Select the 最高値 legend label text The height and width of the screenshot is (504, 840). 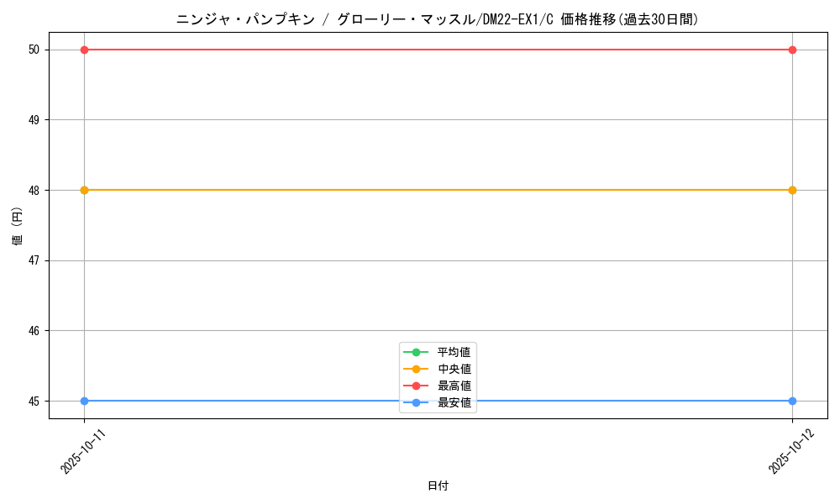(x=454, y=386)
